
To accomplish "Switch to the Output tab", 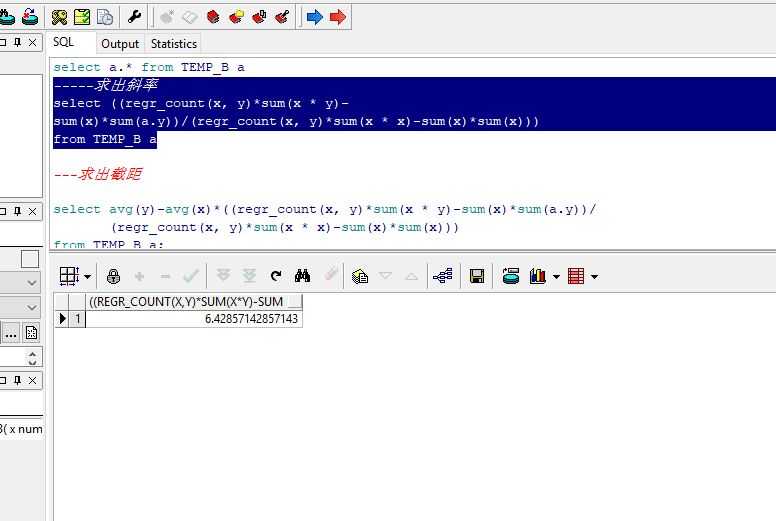I will [x=120, y=44].
